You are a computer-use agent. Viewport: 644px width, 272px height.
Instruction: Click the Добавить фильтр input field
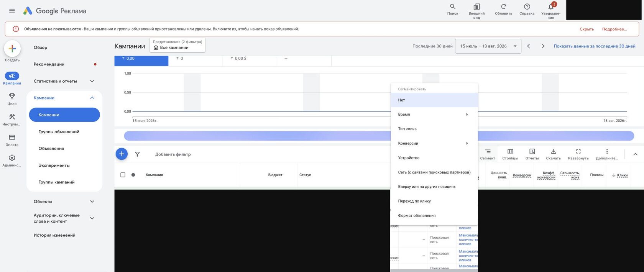tap(173, 154)
